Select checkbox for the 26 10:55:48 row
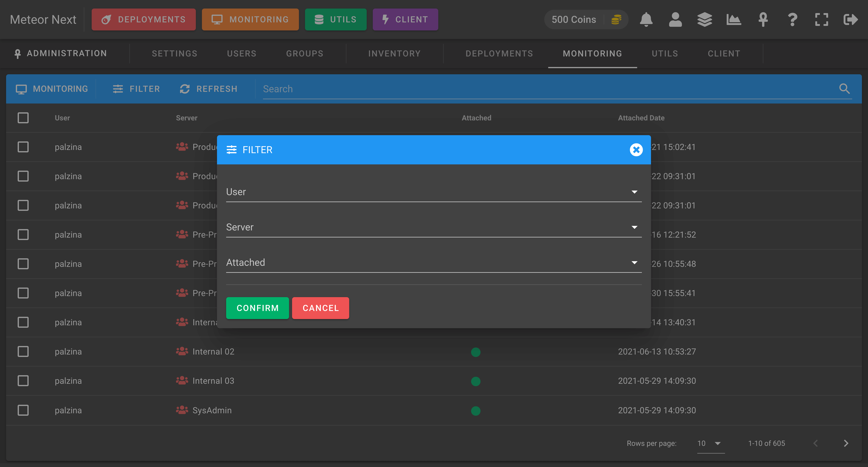This screenshot has height=467, width=868. (23, 264)
